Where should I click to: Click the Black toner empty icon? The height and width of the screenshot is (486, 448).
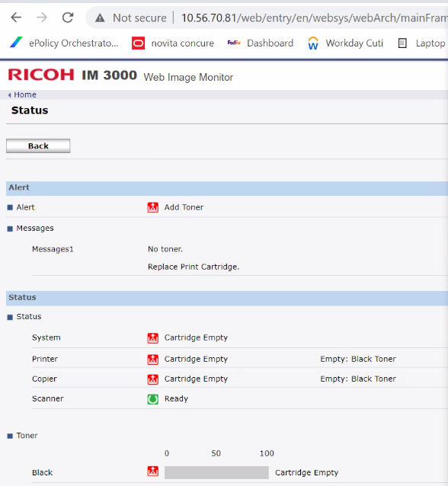pyautogui.click(x=153, y=471)
